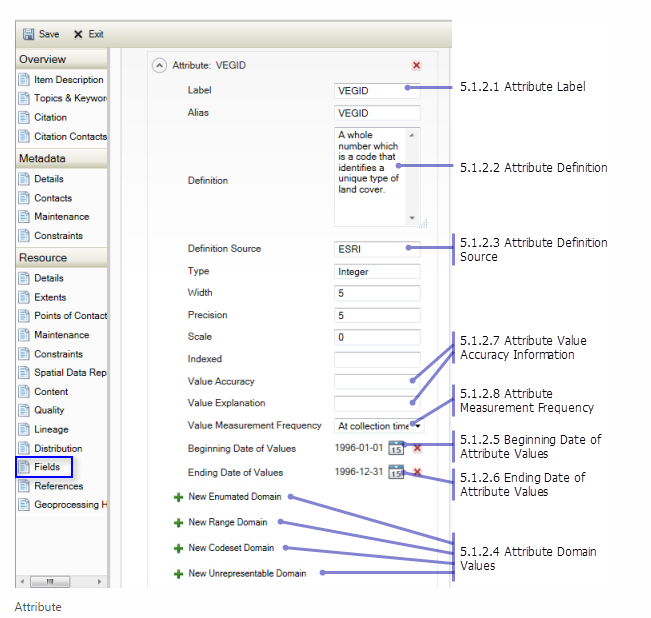
Task: Collapse the Attribute: VEGID section
Action: coord(159,65)
